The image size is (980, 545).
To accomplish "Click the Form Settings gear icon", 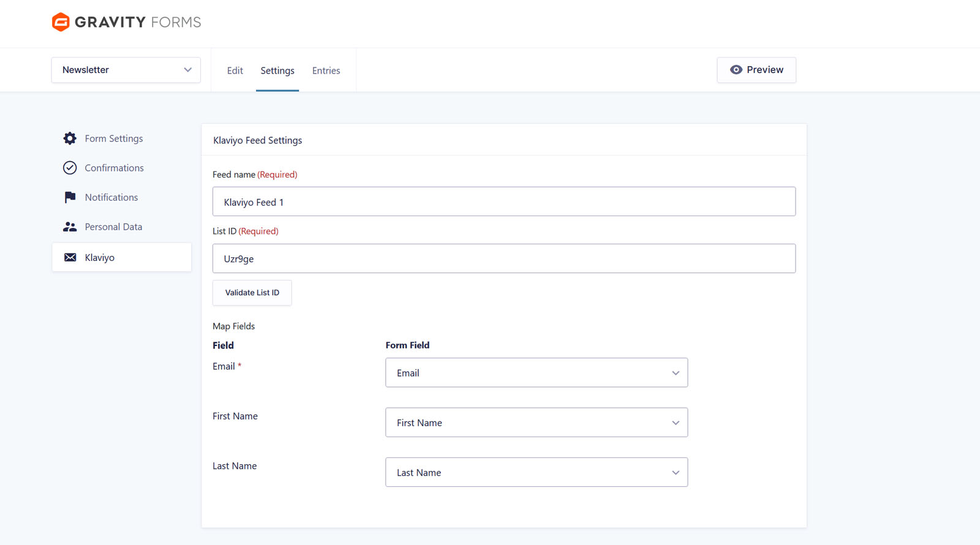I will [x=70, y=138].
